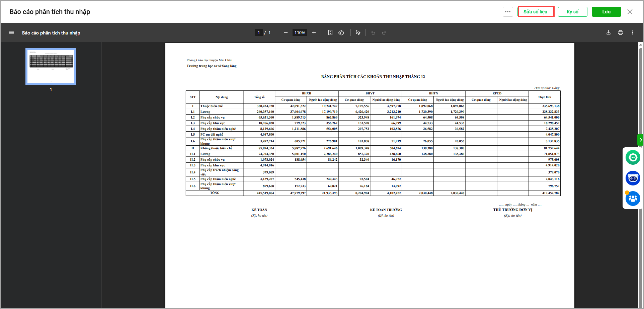Print the income analysis report
The width and height of the screenshot is (644, 309).
tap(621, 32)
